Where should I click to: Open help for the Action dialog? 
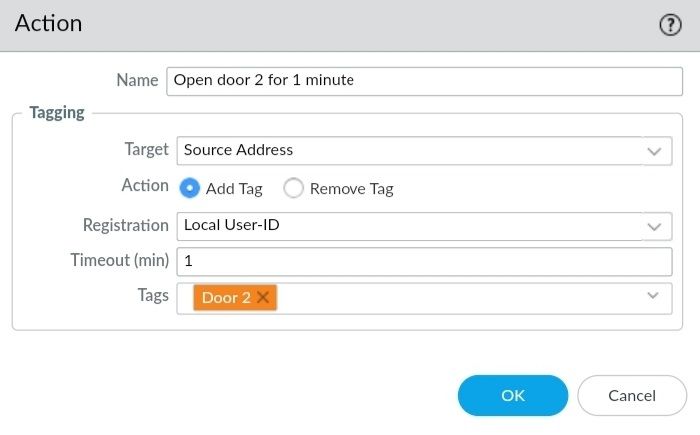pyautogui.click(x=670, y=25)
